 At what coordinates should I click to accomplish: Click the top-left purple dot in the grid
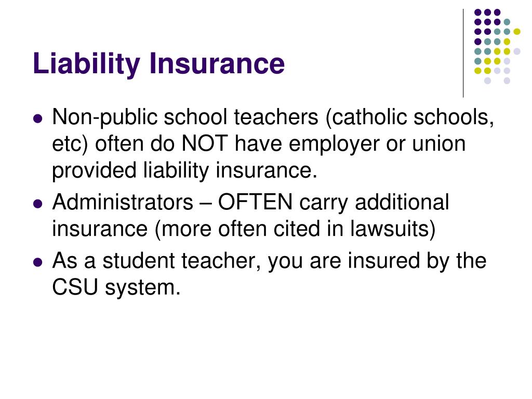[x=478, y=12]
